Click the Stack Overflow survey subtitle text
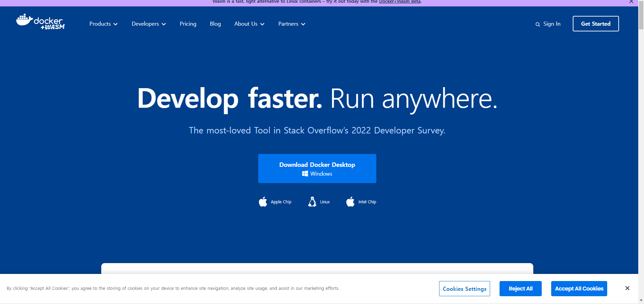Viewport: 644px width, 305px height. [317, 130]
